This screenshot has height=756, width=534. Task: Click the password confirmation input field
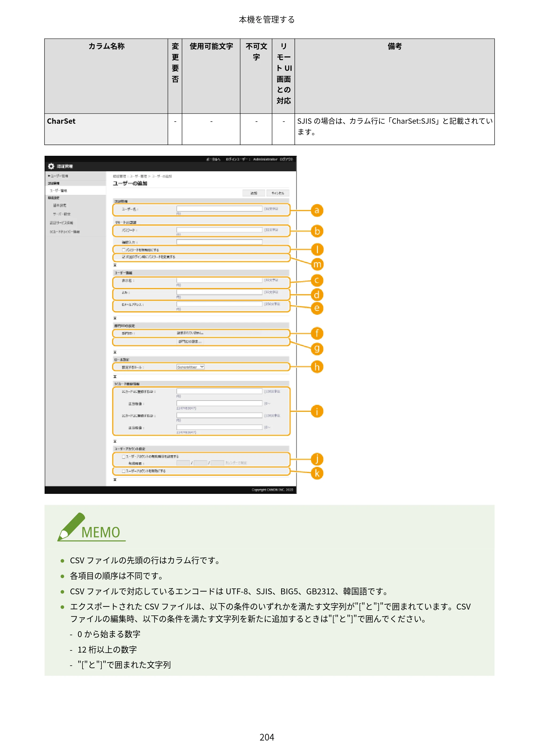pyautogui.click(x=219, y=242)
